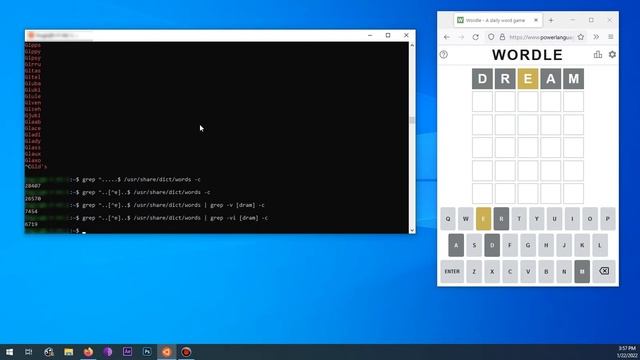This screenshot has width=640, height=360.
Task: Tap the gray R key on keyboard
Action: point(501,219)
